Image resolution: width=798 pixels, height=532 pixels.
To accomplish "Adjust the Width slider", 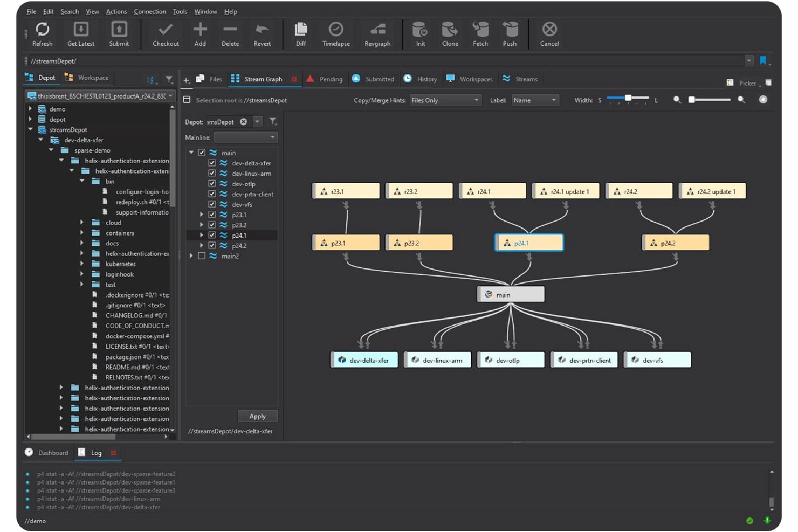I will point(628,99).
